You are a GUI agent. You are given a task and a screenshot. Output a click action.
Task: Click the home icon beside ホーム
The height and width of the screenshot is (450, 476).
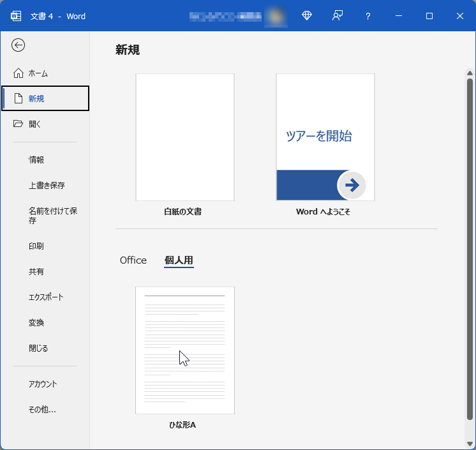[x=19, y=73]
